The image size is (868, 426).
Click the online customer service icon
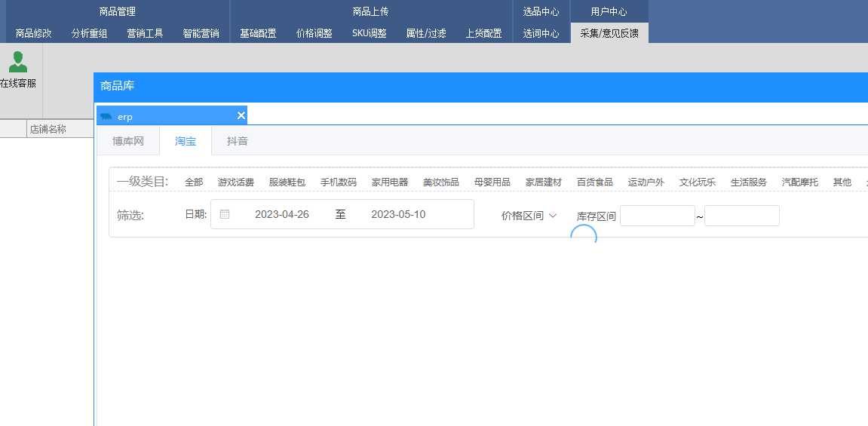click(17, 63)
